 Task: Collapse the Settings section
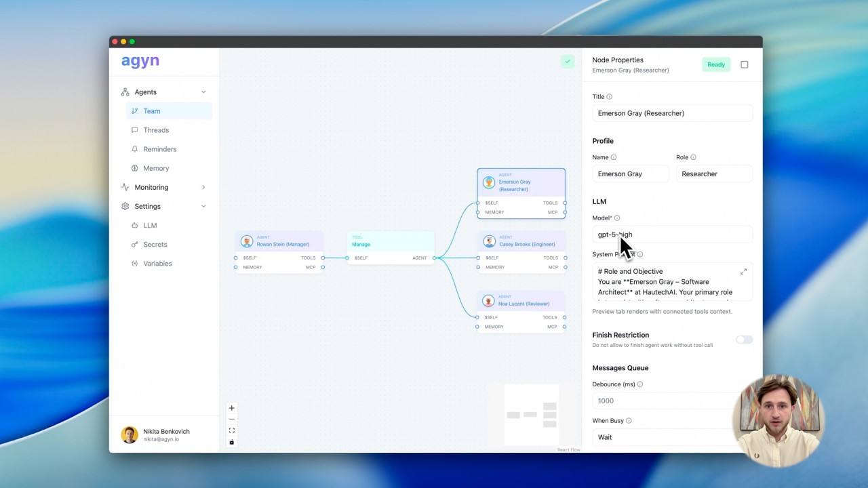203,206
